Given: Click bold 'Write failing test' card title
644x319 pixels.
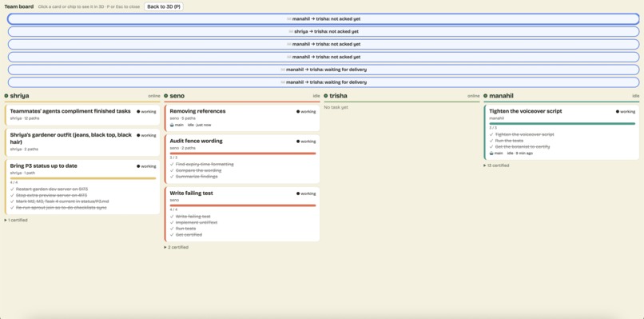Looking at the screenshot, I should pyautogui.click(x=192, y=193).
